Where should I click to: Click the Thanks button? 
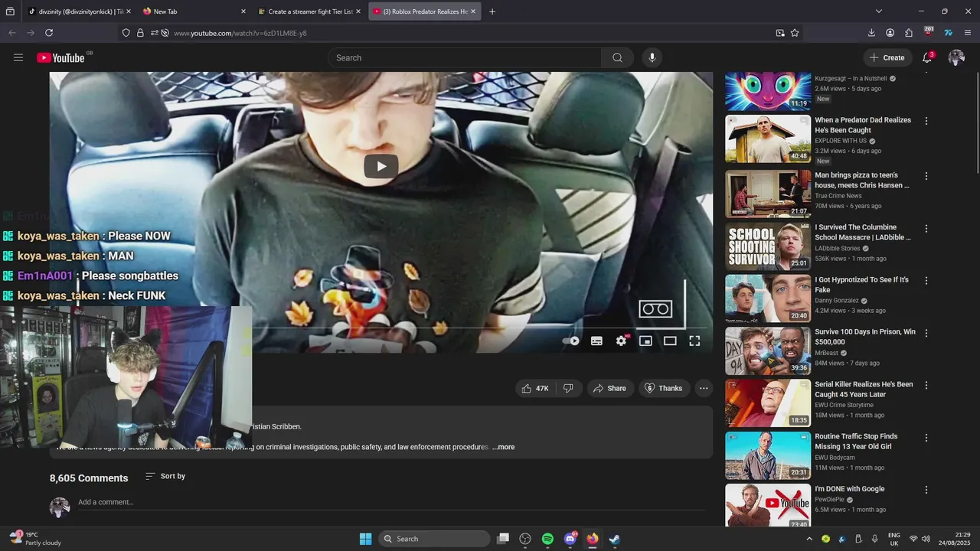(x=663, y=389)
